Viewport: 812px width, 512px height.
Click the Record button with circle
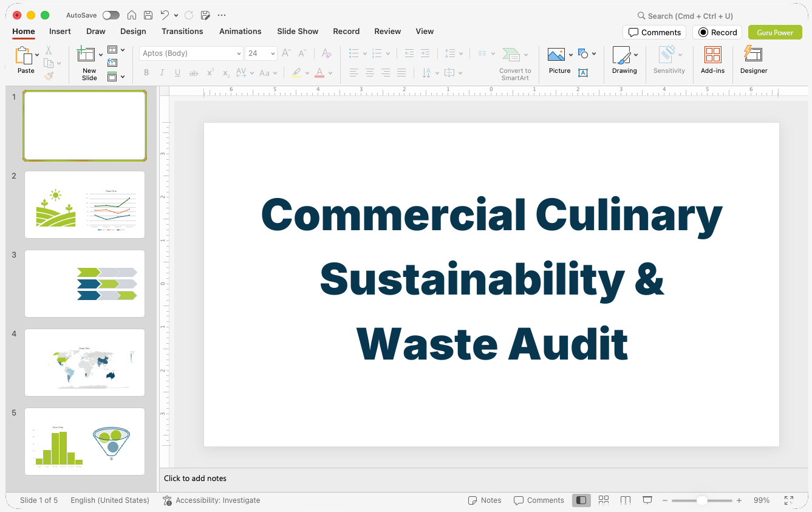(x=717, y=33)
